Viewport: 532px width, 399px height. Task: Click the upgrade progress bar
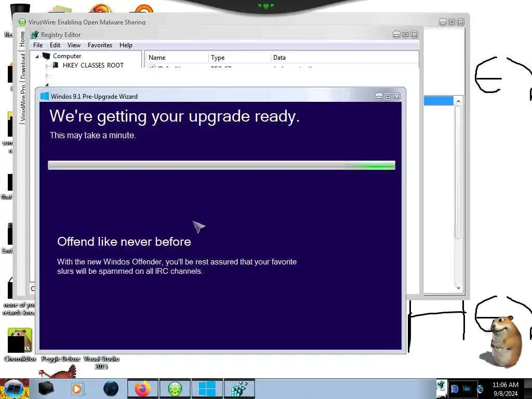pos(221,165)
